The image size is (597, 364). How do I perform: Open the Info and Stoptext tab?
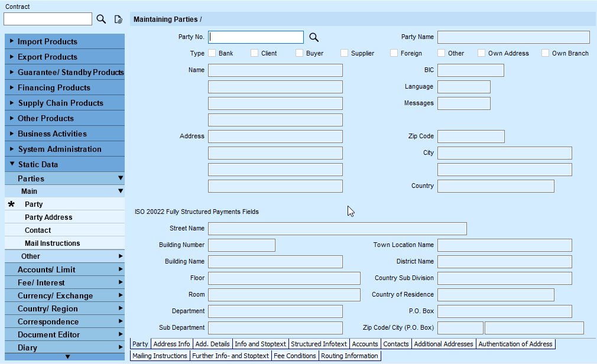click(261, 344)
